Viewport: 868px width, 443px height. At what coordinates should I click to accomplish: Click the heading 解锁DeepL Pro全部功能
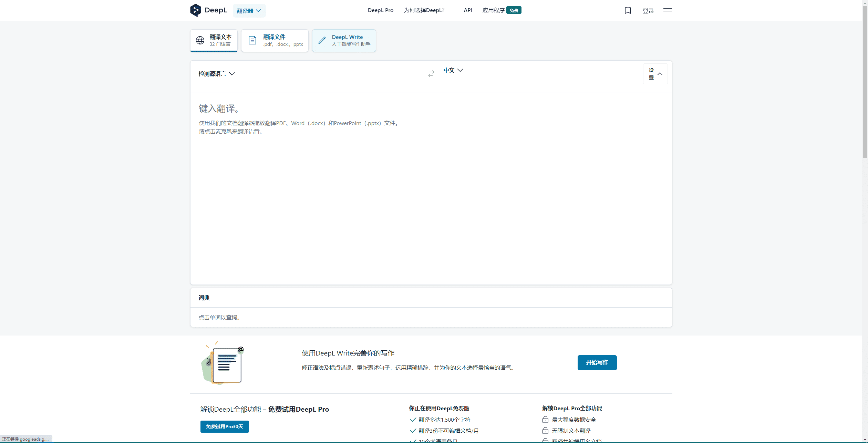tap(572, 408)
